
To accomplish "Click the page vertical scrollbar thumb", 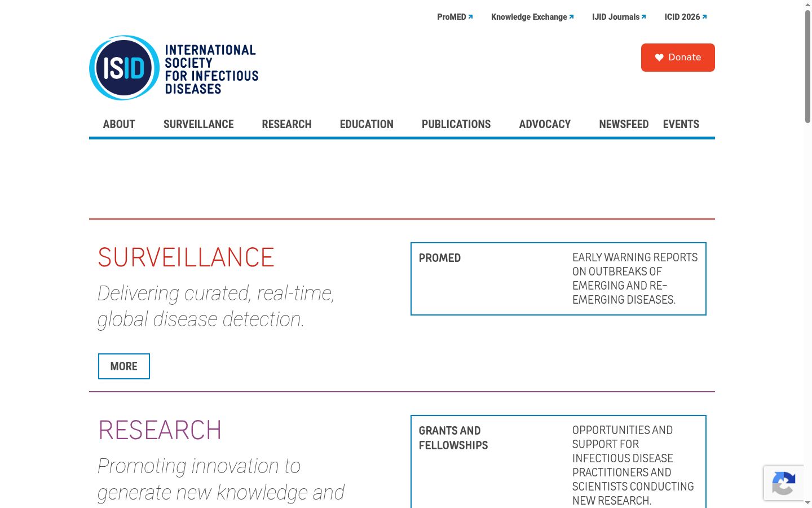I will (807, 66).
